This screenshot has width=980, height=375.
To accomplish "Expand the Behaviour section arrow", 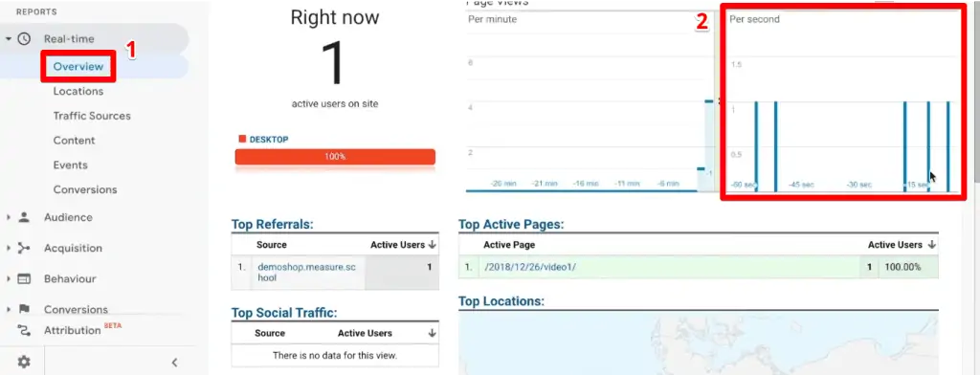I will pos(9,278).
